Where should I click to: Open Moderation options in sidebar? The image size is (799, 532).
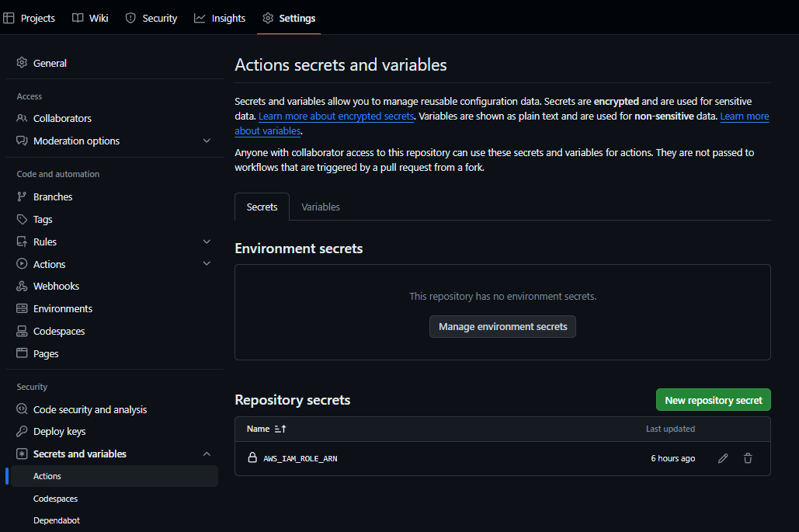76,141
